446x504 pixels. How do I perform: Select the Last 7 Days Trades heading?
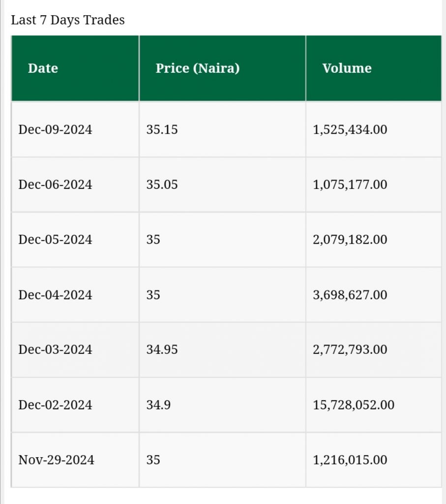[68, 20]
